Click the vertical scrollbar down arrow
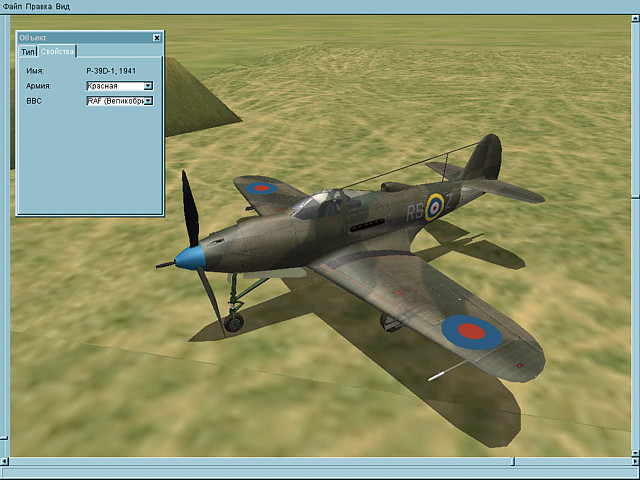This screenshot has width=640, height=480. [636, 453]
